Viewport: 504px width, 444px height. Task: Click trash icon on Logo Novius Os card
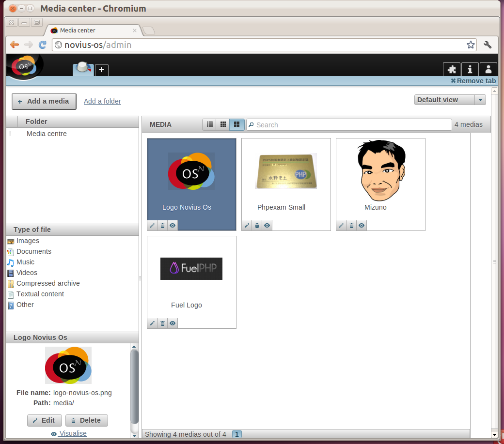[163, 225]
